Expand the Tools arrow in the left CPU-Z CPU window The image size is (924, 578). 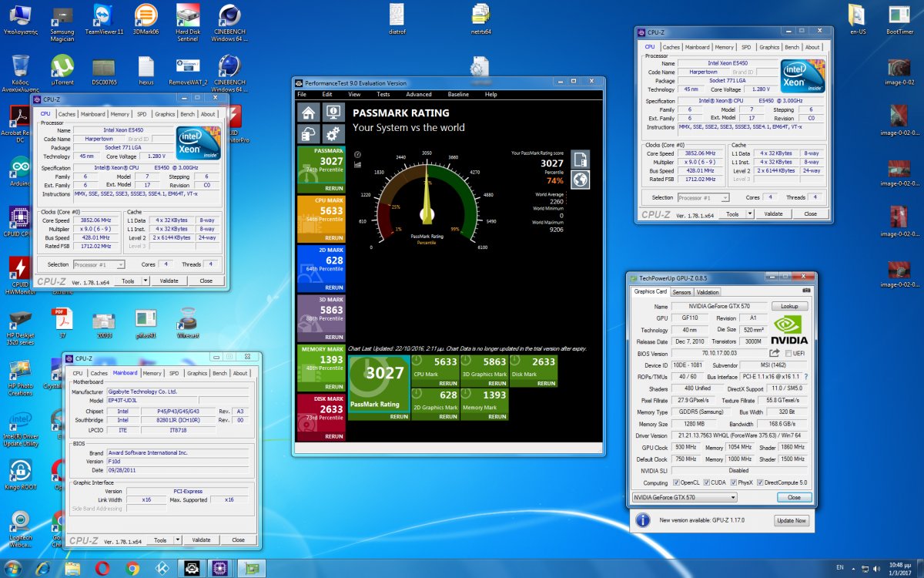146,281
